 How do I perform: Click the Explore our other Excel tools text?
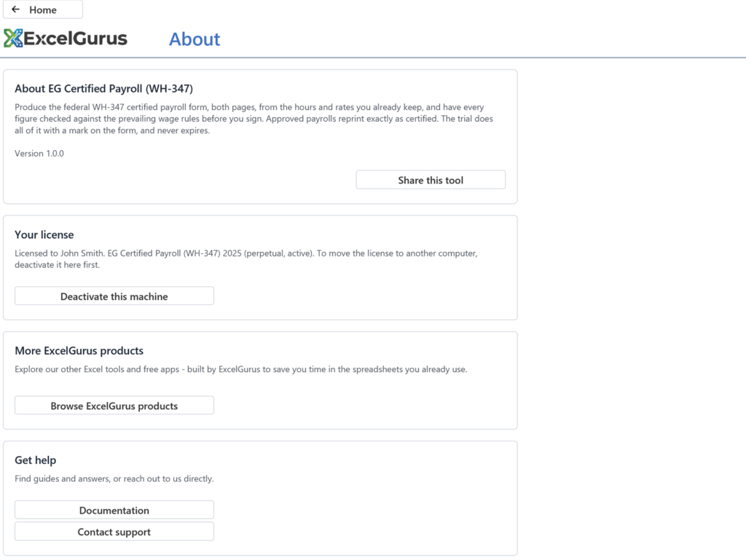240,369
